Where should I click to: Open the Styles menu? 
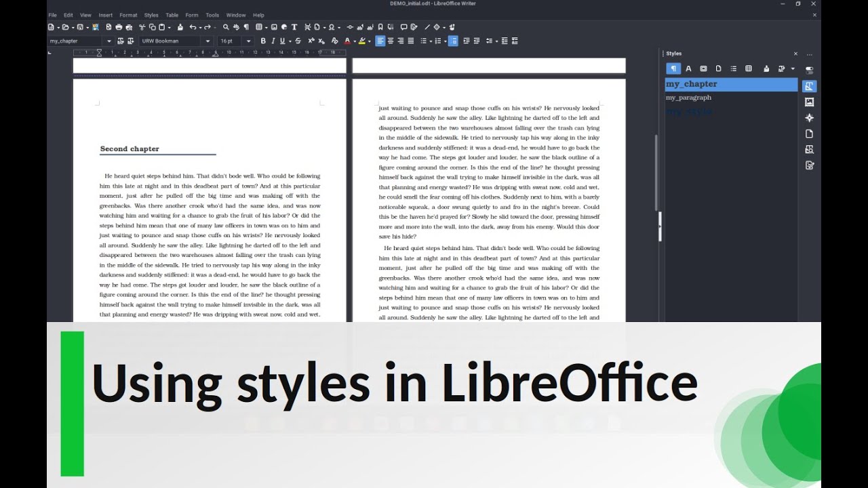[x=151, y=15]
